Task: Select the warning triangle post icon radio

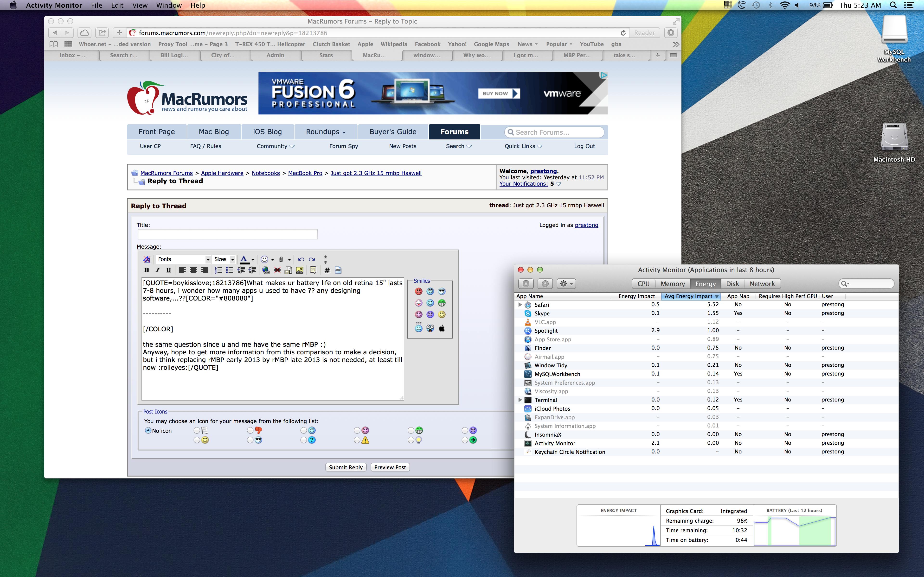Action: (x=357, y=440)
